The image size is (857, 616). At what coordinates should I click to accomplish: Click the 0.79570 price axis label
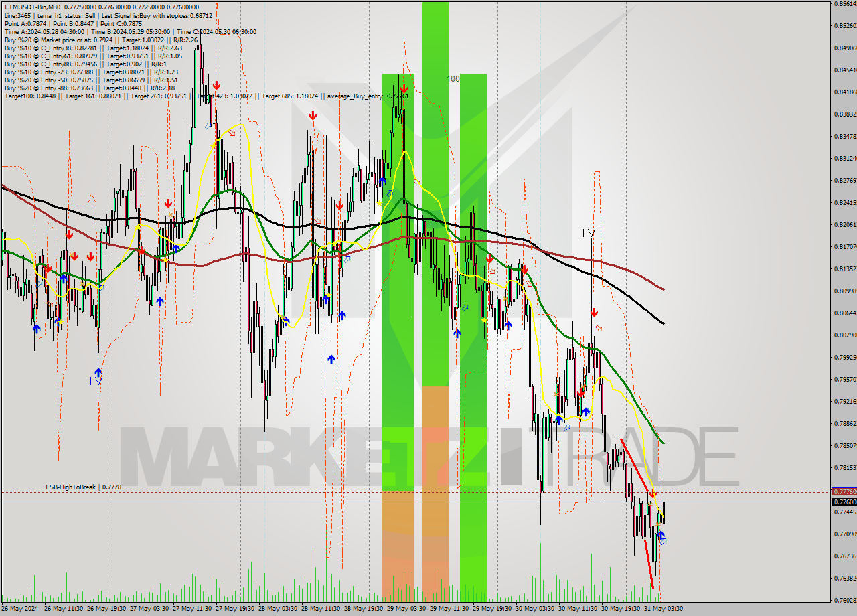845,380
